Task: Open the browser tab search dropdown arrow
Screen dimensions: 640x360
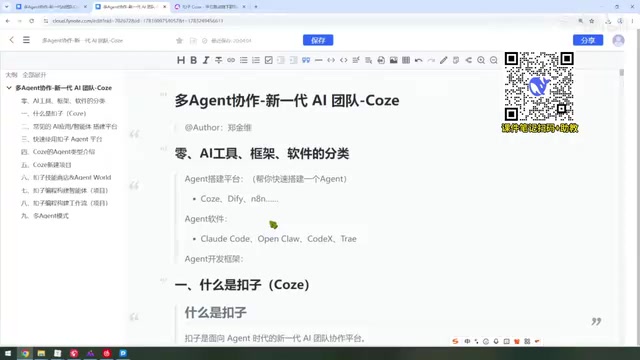Action: point(7,7)
